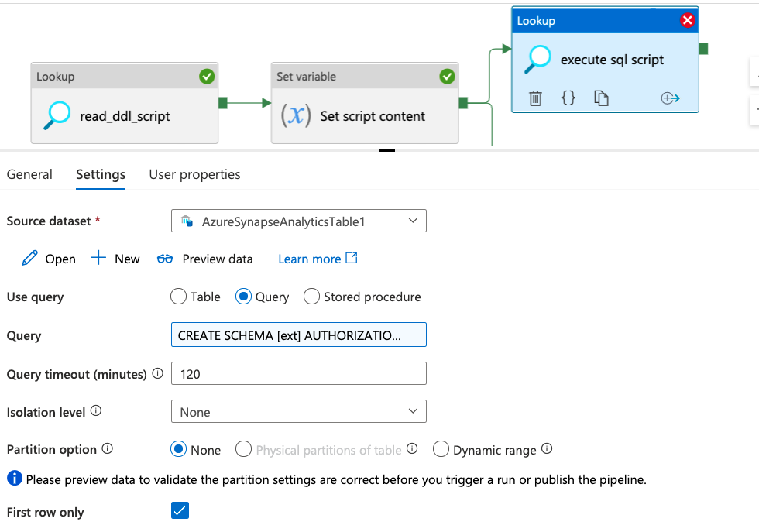Screen dimensions: 759x532
Task: Click Partition option info icon
Action: coord(108,448)
